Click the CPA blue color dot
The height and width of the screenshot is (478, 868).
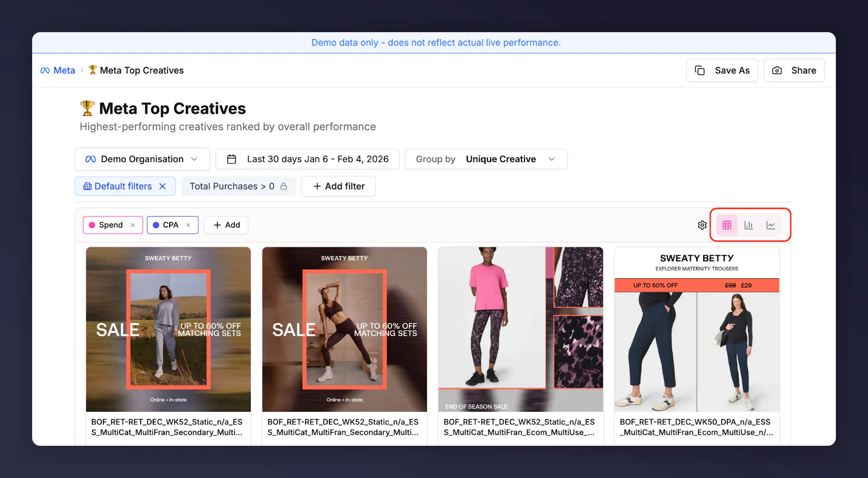[x=156, y=225]
